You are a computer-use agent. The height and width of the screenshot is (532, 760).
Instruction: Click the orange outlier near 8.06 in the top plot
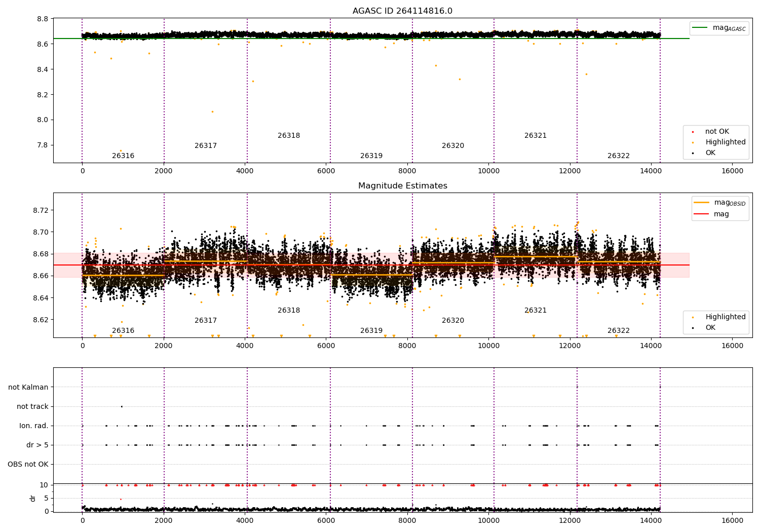(212, 111)
